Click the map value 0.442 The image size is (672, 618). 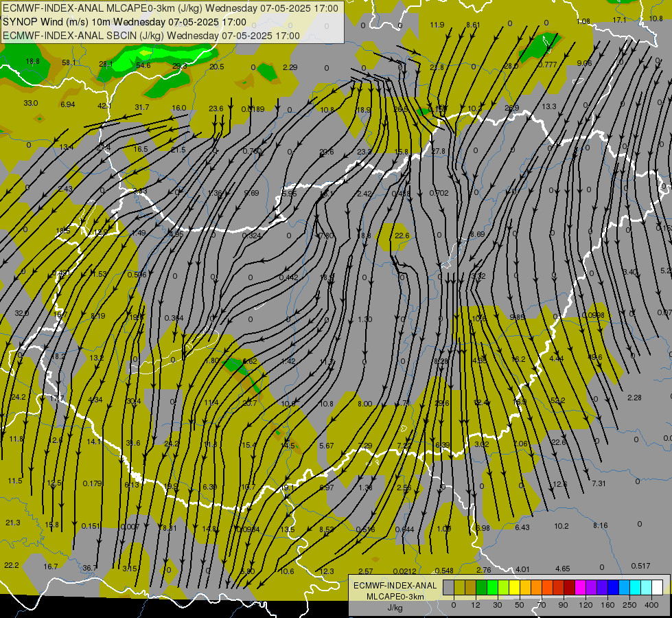[x=288, y=278]
